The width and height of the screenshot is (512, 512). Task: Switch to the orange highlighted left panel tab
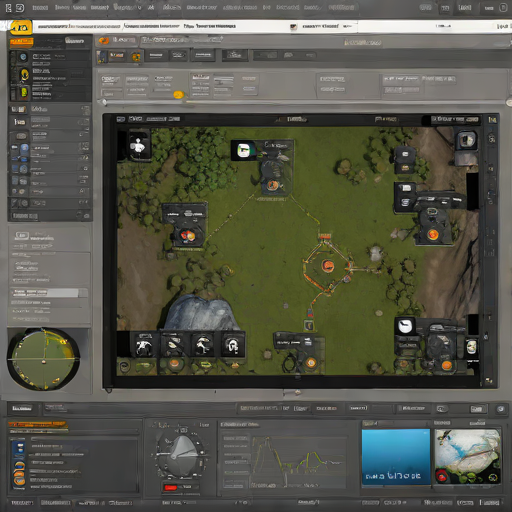[21, 42]
